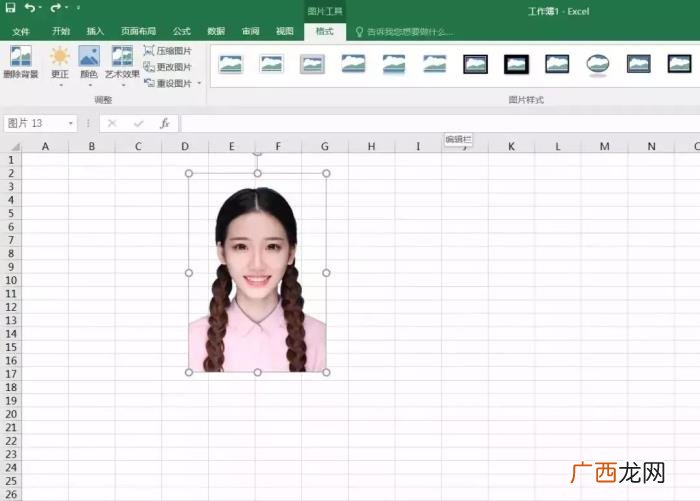Open the File (文件) menu tab

pyautogui.click(x=21, y=31)
